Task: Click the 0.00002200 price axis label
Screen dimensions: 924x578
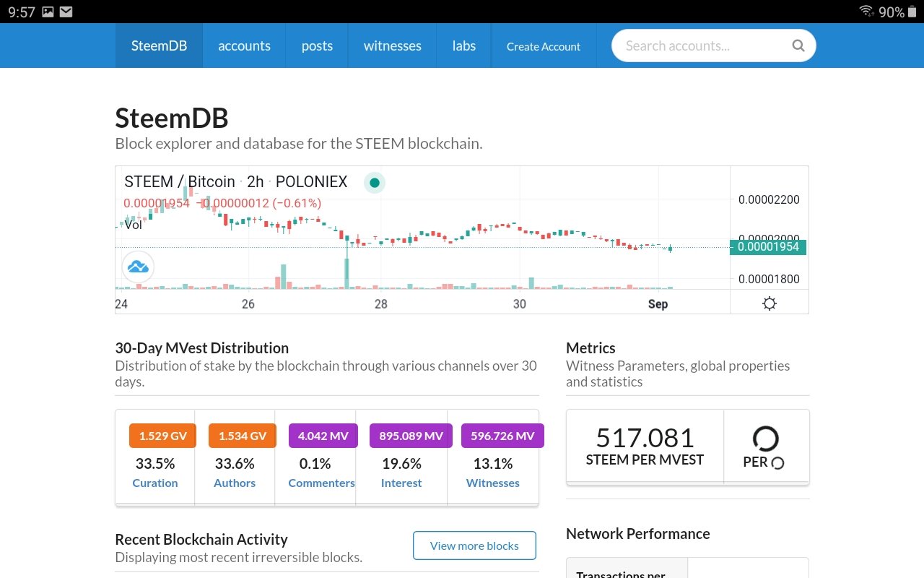Action: click(x=769, y=199)
